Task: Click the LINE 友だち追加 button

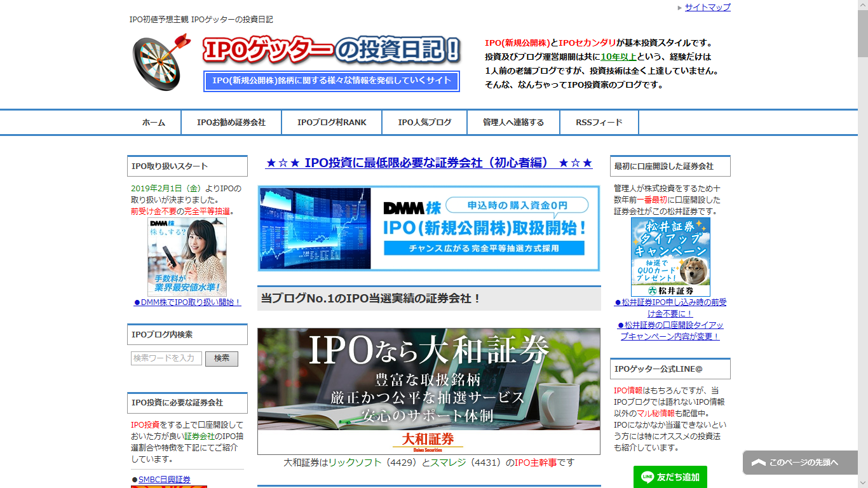Action: 670,477
